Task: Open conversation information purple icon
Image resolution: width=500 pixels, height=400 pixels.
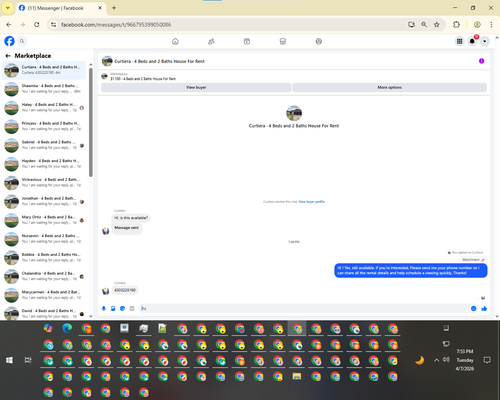Action: 481,61
